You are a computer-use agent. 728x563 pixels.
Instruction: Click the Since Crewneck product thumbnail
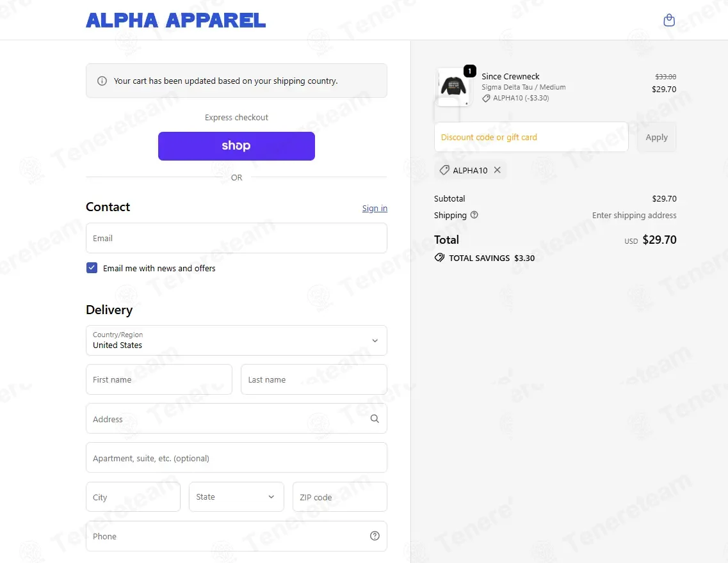click(453, 86)
